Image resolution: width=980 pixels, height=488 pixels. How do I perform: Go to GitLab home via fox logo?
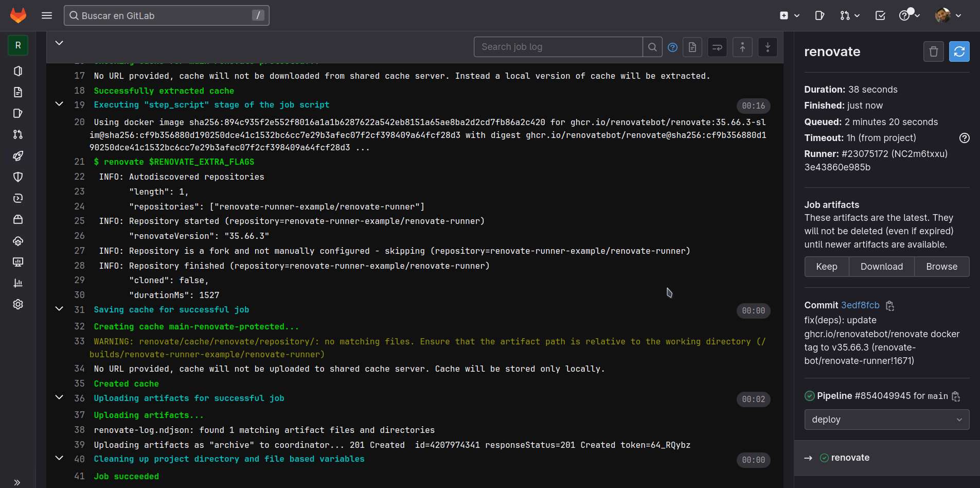pyautogui.click(x=18, y=15)
